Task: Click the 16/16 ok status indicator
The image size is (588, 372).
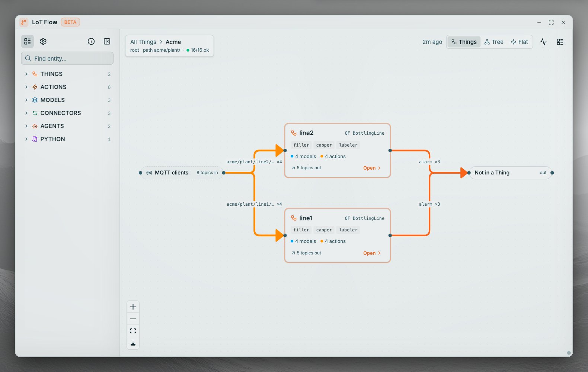Action: tap(198, 50)
